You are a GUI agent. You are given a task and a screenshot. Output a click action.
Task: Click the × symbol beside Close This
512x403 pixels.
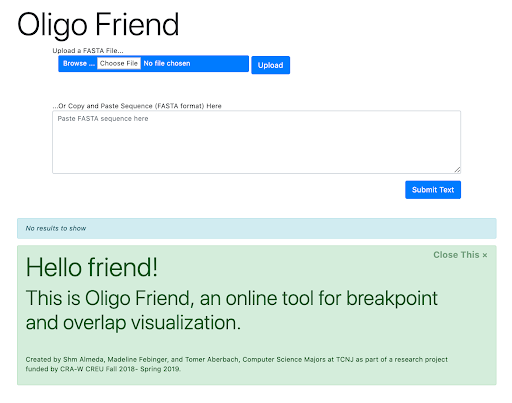(x=485, y=255)
